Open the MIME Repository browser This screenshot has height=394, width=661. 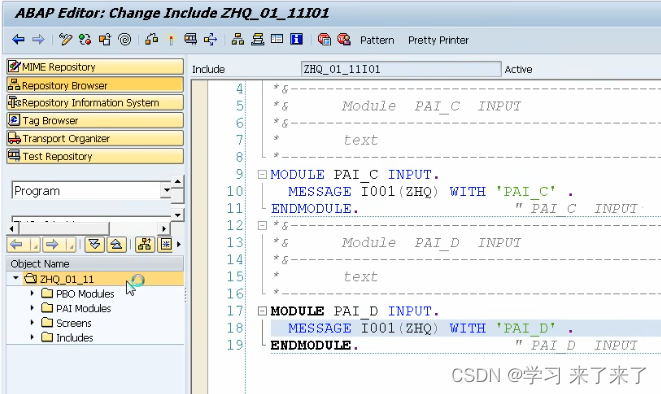click(x=95, y=67)
